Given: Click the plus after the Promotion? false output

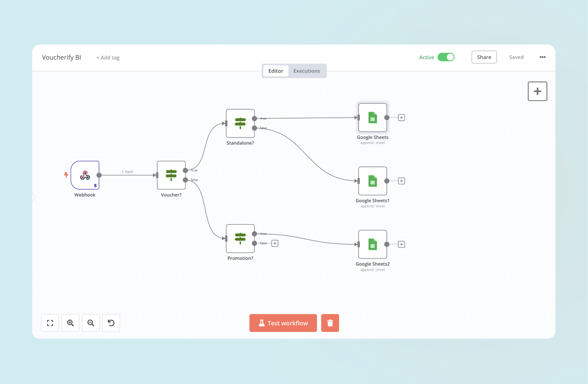Looking at the screenshot, I should pyautogui.click(x=275, y=243).
